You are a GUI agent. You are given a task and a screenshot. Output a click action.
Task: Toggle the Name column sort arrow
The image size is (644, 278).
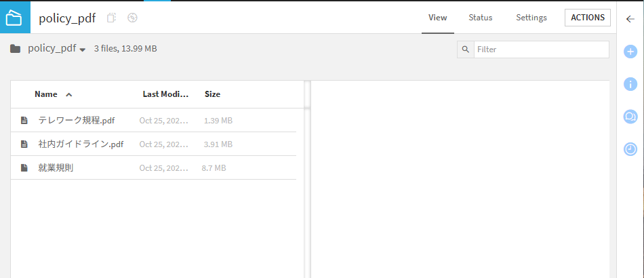[68, 95]
